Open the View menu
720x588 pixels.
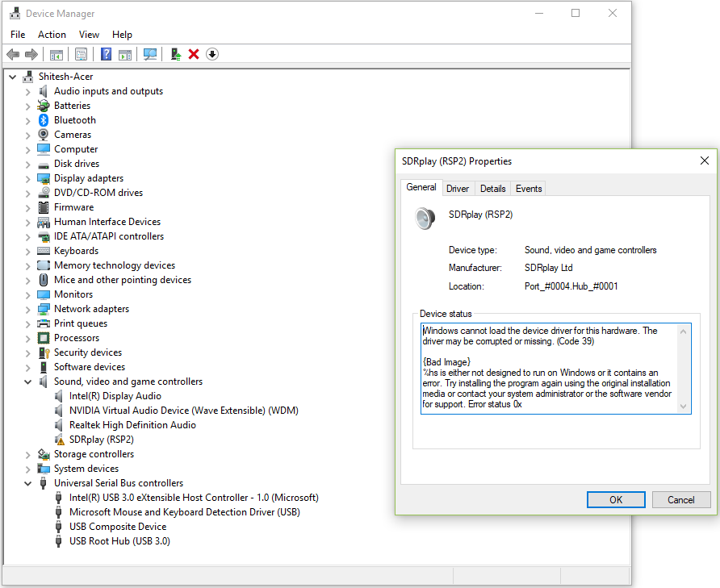tap(89, 35)
